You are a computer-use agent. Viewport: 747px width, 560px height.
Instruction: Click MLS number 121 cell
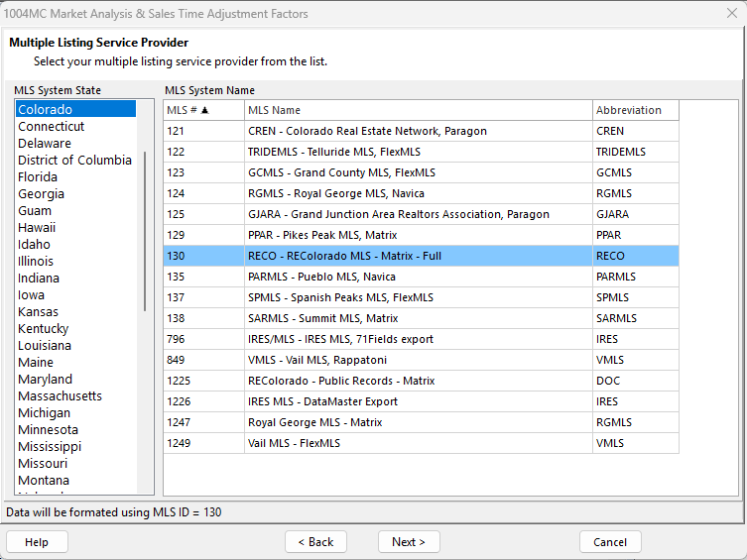click(x=203, y=131)
